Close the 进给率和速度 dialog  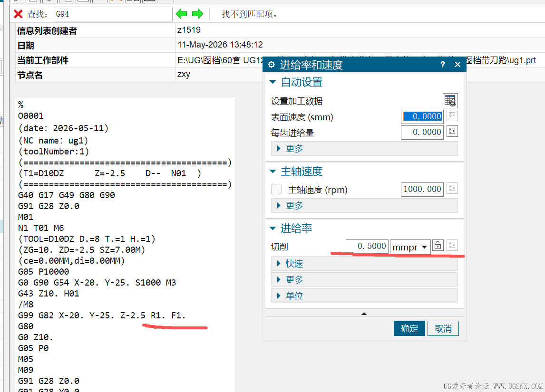458,65
